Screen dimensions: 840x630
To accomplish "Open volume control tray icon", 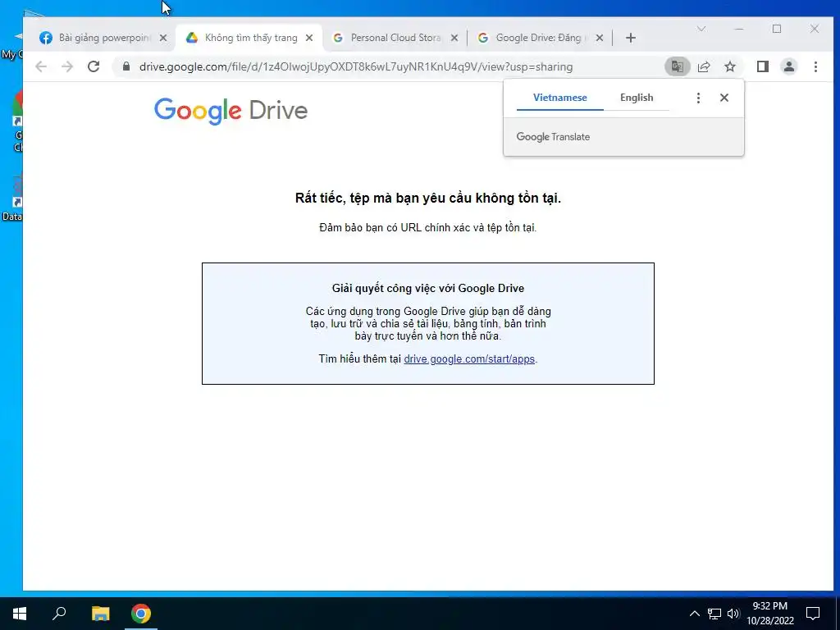I will click(733, 614).
